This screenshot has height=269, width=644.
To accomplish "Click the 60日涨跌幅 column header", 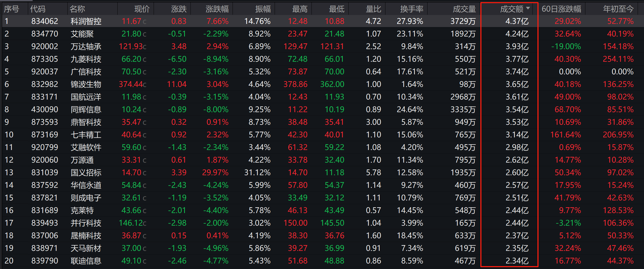I will (x=561, y=9).
